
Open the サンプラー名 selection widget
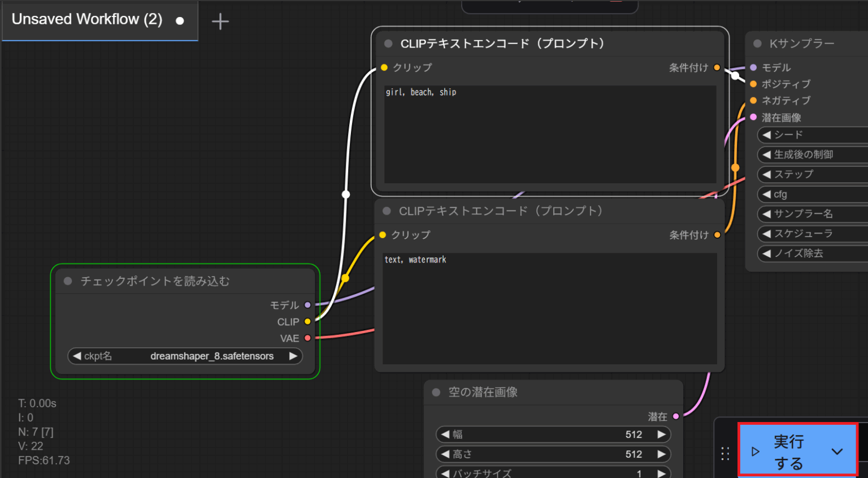click(x=812, y=214)
